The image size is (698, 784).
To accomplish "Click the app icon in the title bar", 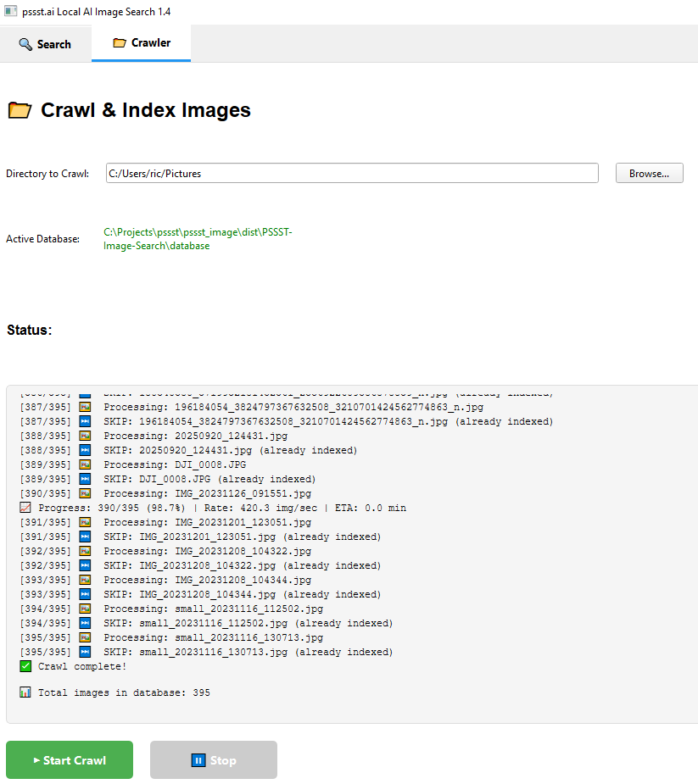I will (x=11, y=12).
